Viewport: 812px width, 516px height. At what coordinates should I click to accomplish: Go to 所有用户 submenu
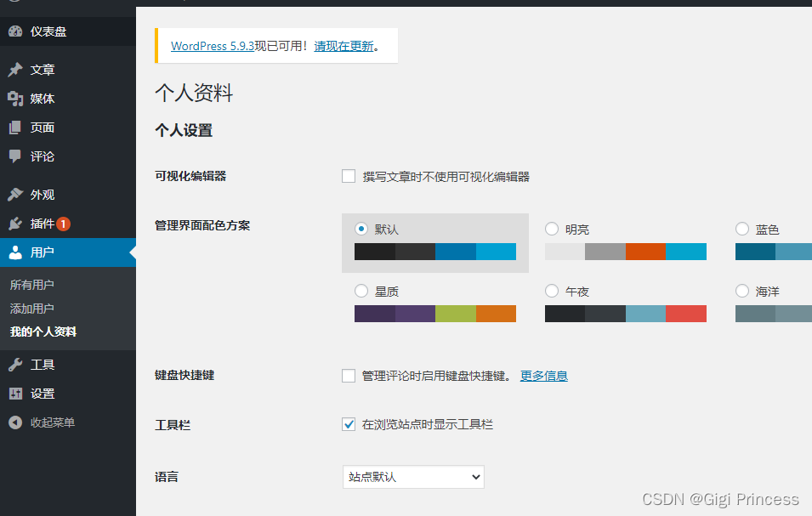pyautogui.click(x=32, y=285)
